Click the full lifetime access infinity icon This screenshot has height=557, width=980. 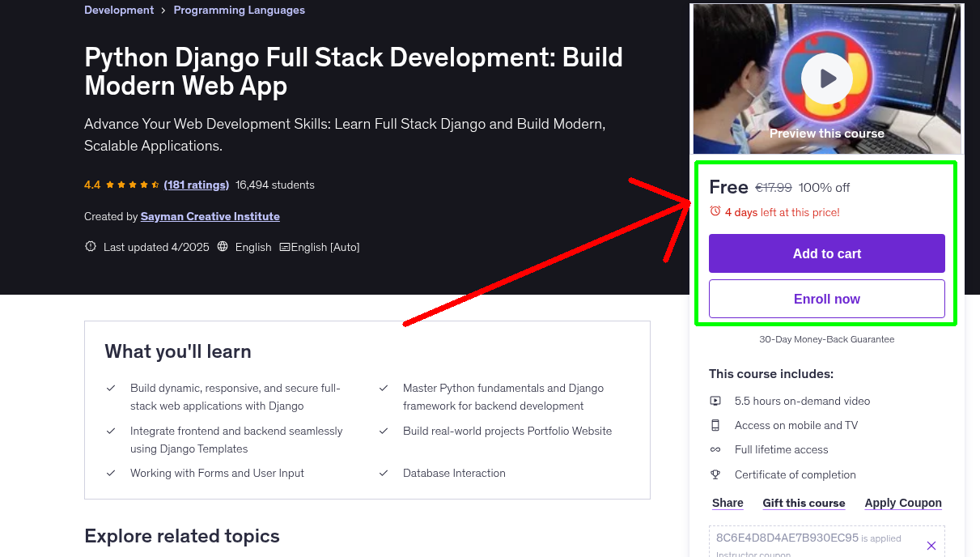[x=715, y=449]
